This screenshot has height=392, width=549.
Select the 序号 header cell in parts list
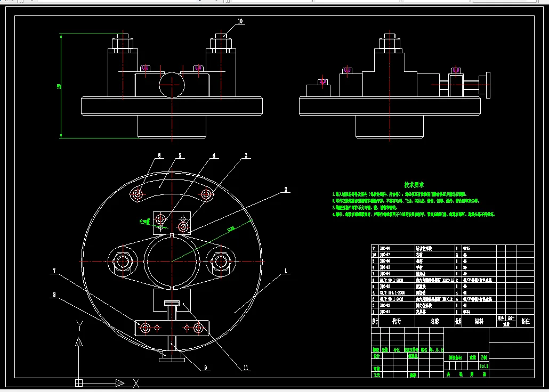pos(375,321)
